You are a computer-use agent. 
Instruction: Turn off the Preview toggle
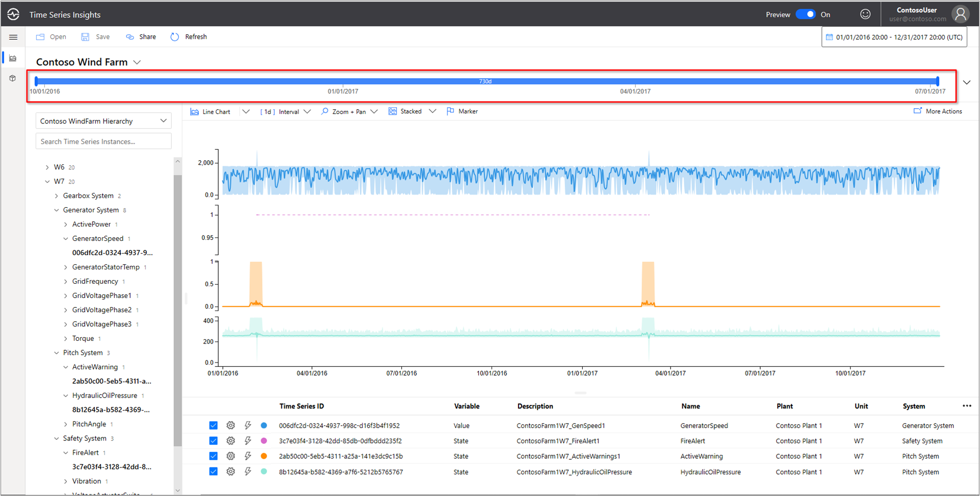(x=806, y=14)
